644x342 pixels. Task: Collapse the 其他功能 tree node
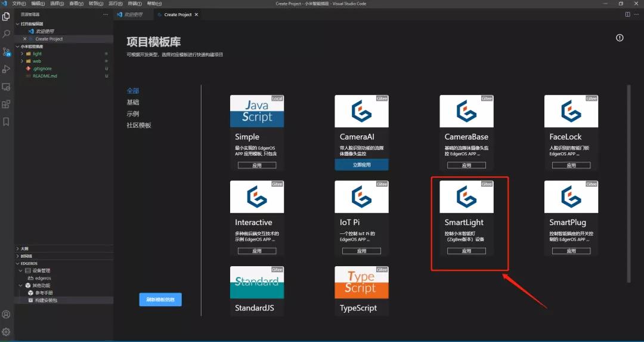click(x=20, y=285)
